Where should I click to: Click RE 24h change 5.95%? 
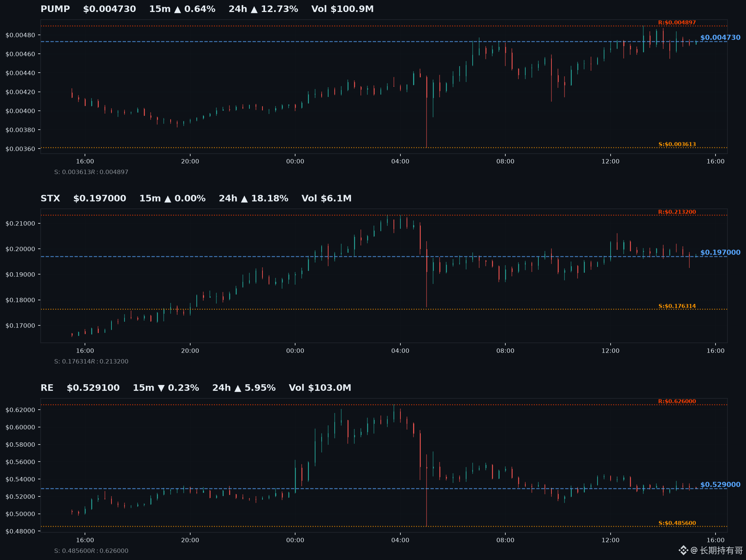(x=244, y=388)
